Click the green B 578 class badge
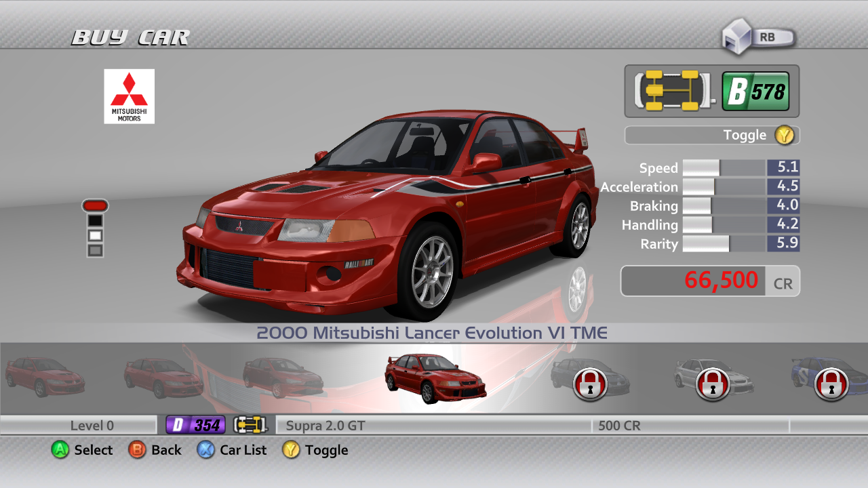This screenshot has width=868, height=488. pos(755,91)
